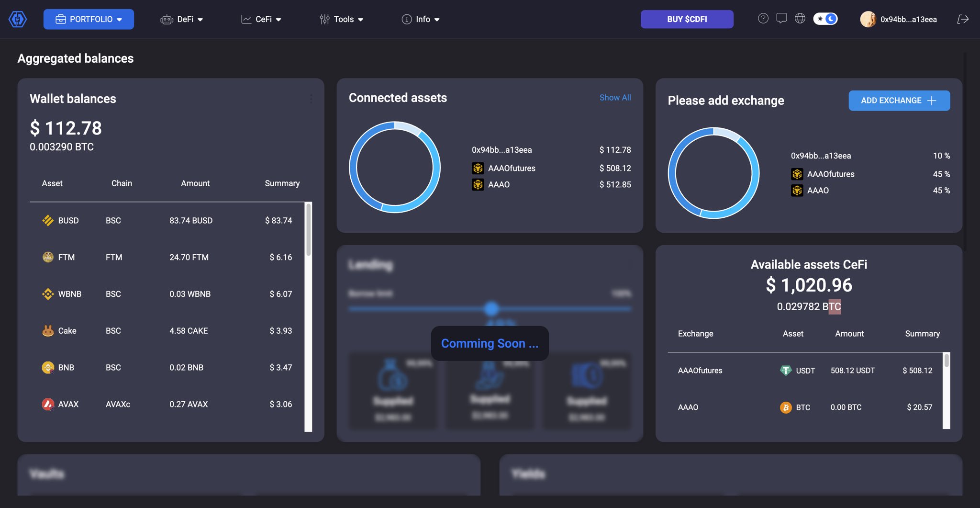Click the plus icon on Add Exchange
Image resolution: width=980 pixels, height=508 pixels.
pos(932,101)
